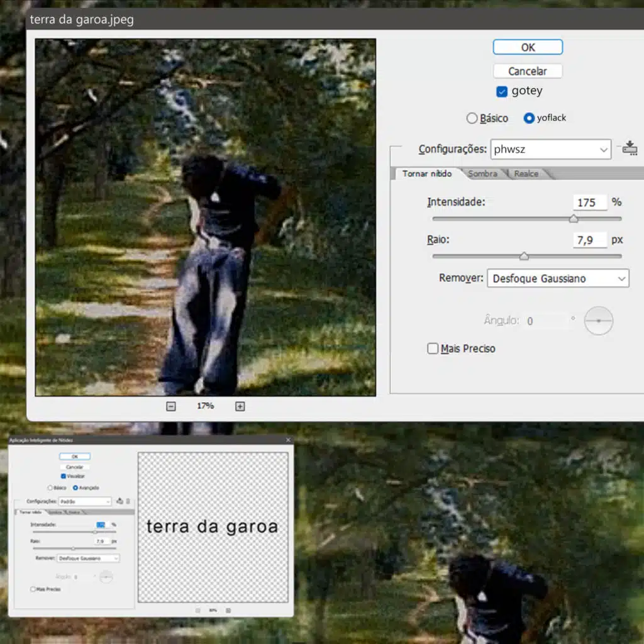
Task: Enable the Mais Preciso checkbox
Action: (433, 348)
